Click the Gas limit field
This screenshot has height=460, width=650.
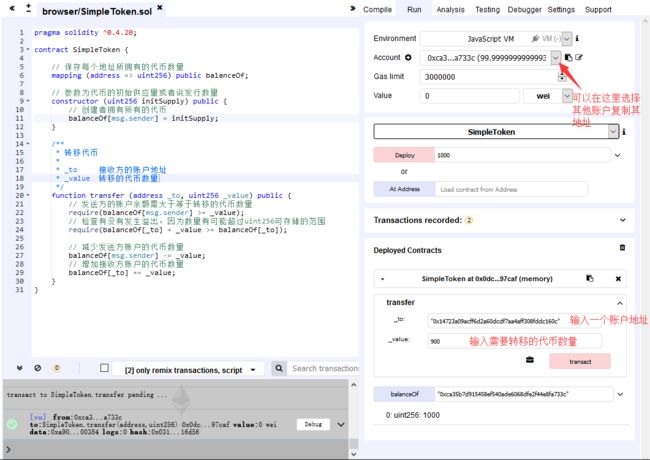coord(489,77)
